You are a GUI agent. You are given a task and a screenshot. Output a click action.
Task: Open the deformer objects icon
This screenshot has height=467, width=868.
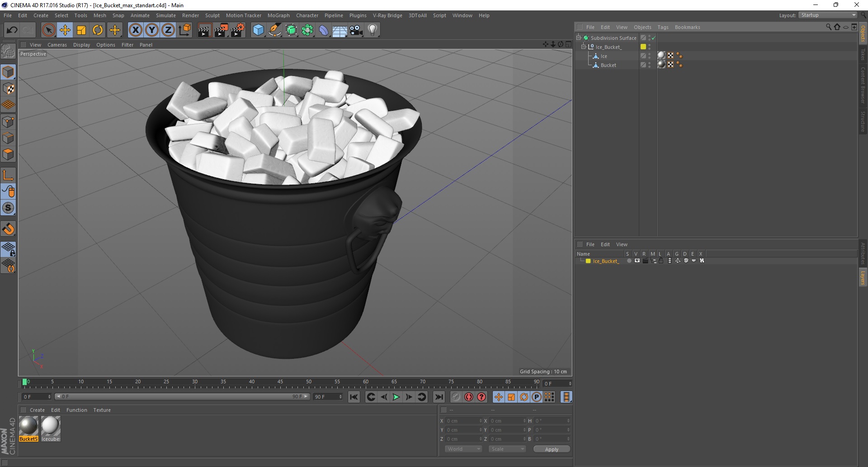pyautogui.click(x=324, y=30)
